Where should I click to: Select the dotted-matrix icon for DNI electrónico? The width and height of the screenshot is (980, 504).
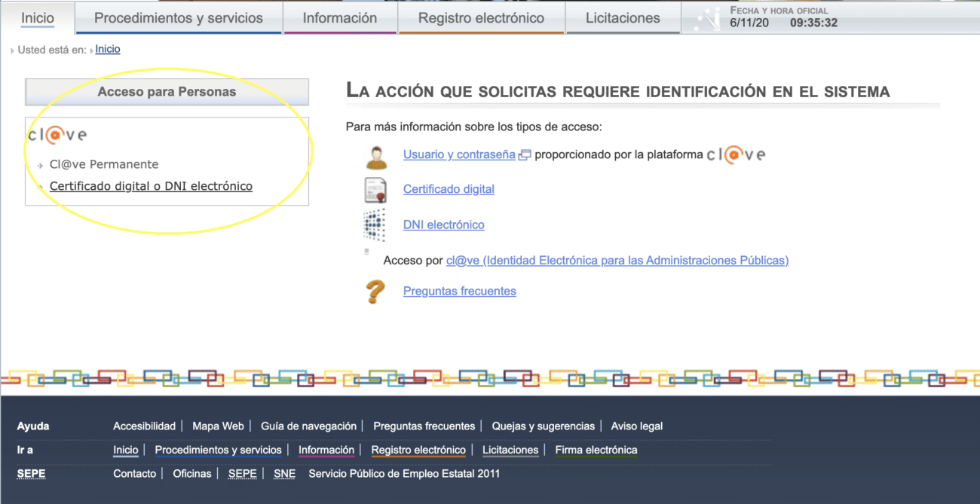coord(375,225)
